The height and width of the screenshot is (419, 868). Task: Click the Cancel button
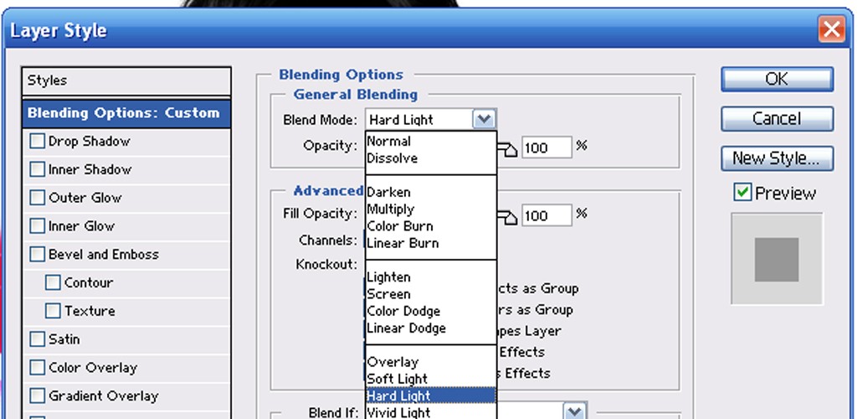click(x=777, y=119)
